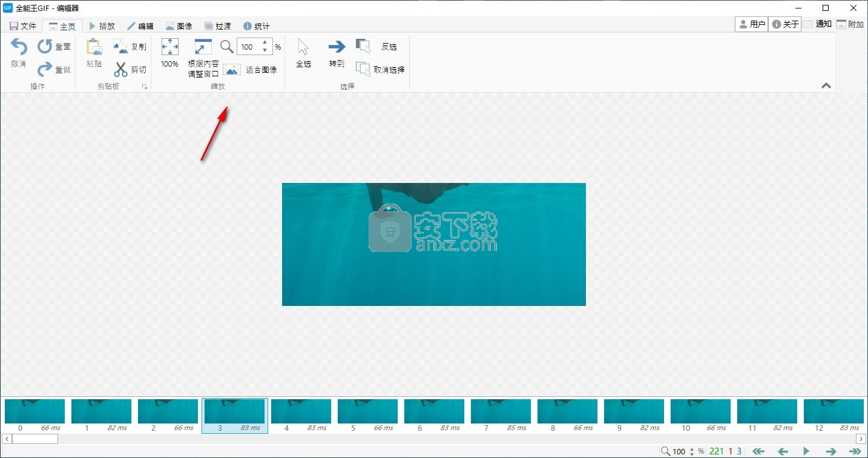Select frame 8 thumbnail
Screen dimensions: 868x458
coord(567,416)
